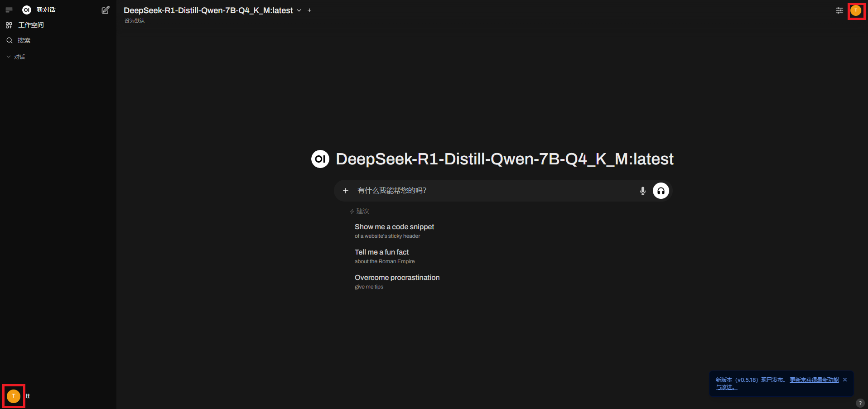868x409 pixels.
Task: Add another model with plus icon
Action: 309,10
